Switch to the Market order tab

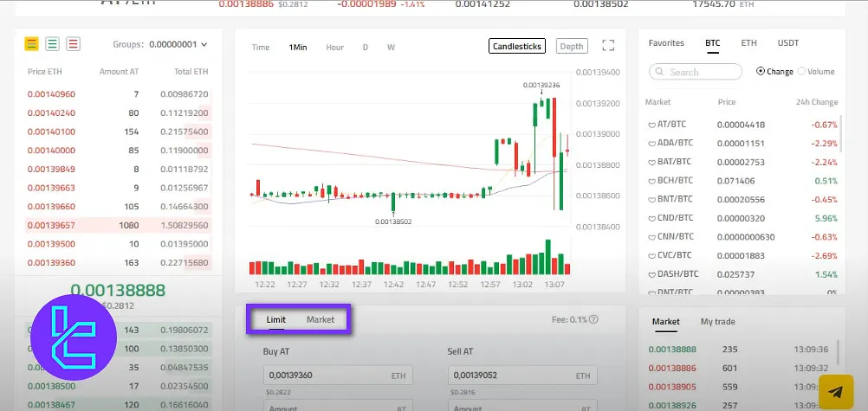pyautogui.click(x=321, y=320)
